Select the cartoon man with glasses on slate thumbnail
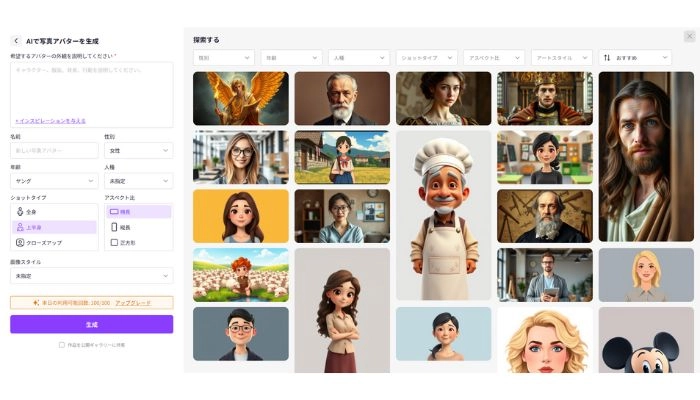Viewport: 700px width, 400px height. pos(241,333)
